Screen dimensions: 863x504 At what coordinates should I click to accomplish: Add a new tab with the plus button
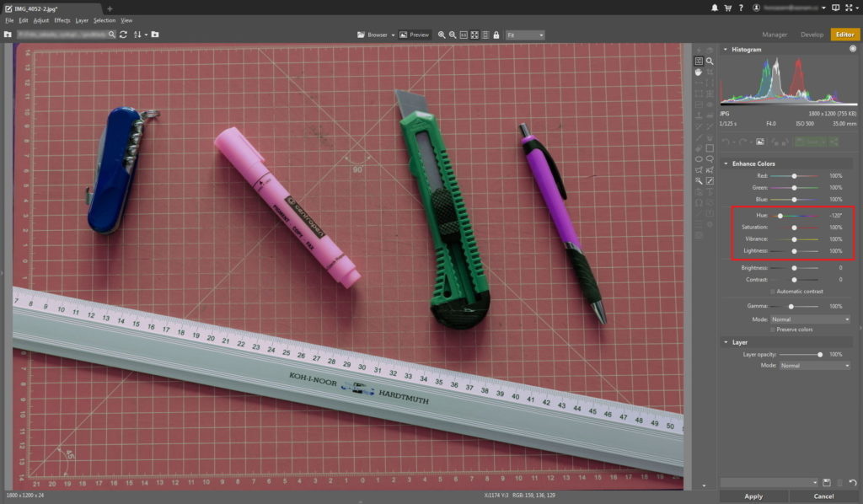click(x=110, y=8)
